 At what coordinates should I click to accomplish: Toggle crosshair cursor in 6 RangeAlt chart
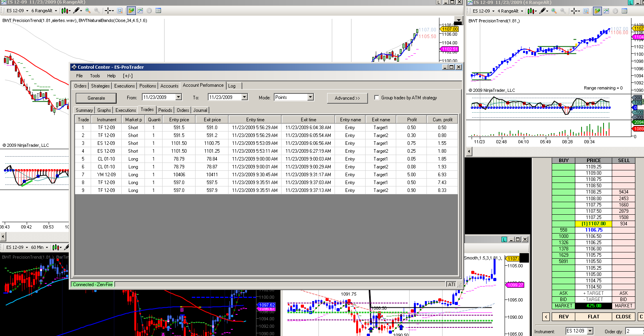click(x=109, y=11)
